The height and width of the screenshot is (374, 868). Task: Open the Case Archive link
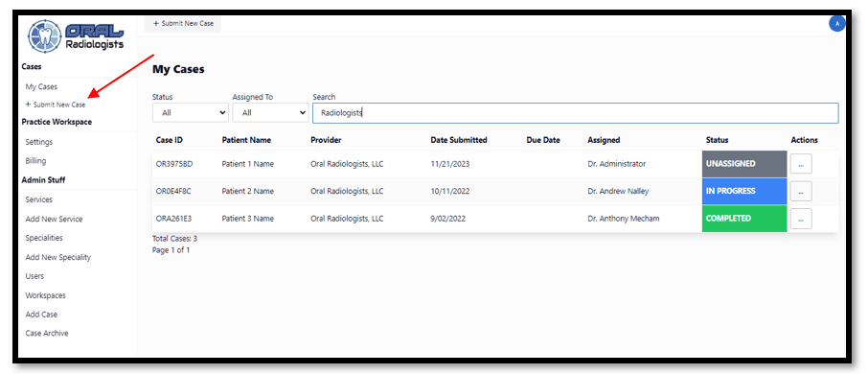pos(47,333)
